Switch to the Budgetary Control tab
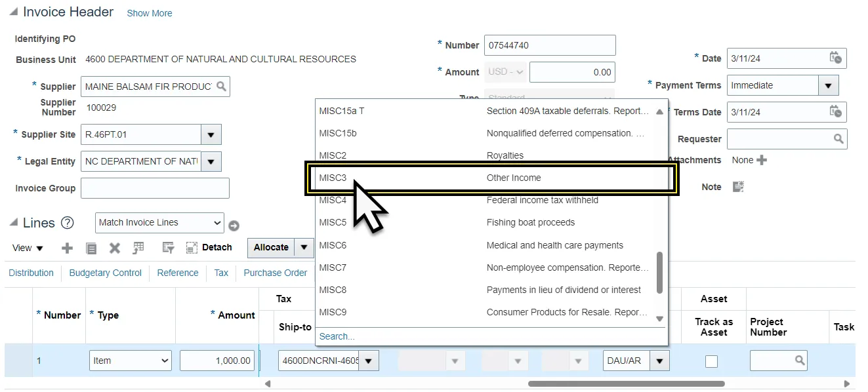This screenshot has width=868, height=392. coord(105,273)
